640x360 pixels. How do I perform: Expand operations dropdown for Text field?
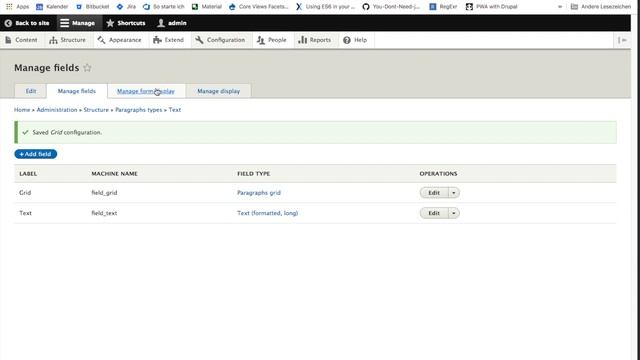pyautogui.click(x=453, y=213)
